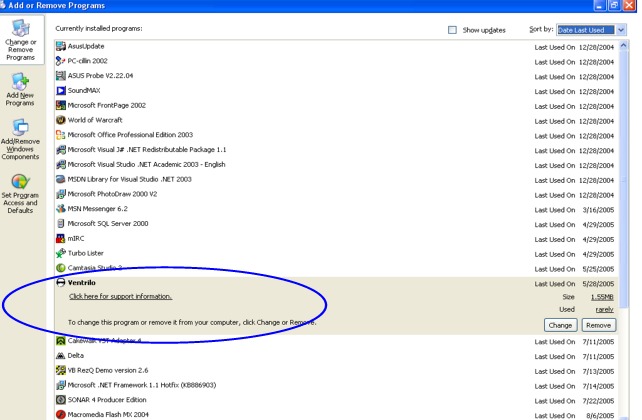This screenshot has height=420, width=642.
Task: Click the Turbo Lister icon
Action: (61, 253)
